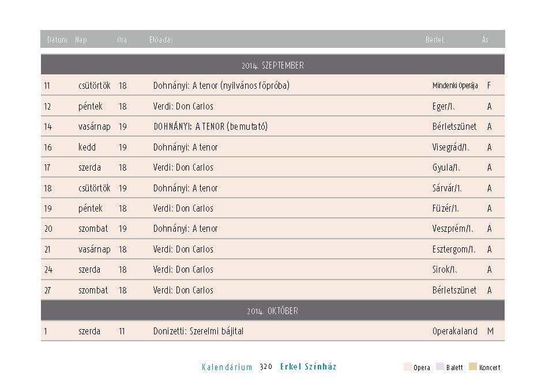Viewport: 545px width, 392px height.
Task: Click the page number "320" in footer
Action: [265, 367]
